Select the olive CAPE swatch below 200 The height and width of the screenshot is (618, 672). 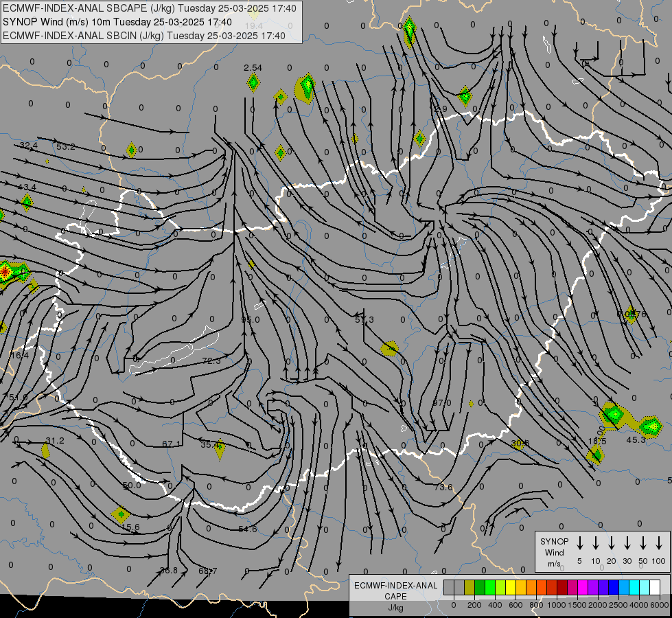[470, 588]
